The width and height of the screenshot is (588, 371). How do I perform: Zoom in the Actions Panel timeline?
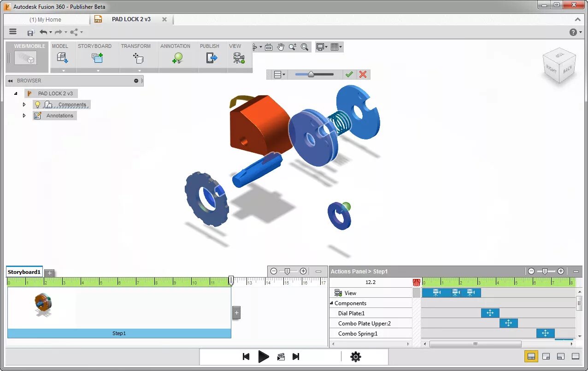(x=561, y=272)
